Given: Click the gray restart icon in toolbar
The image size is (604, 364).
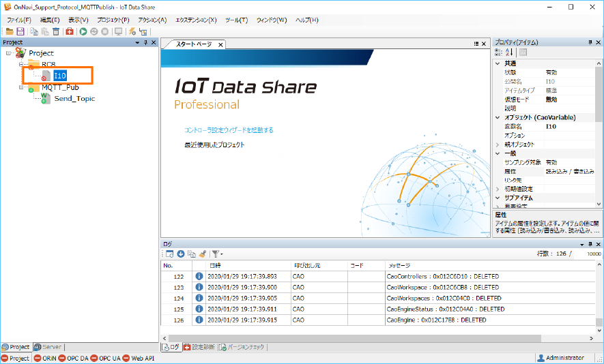Looking at the screenshot, I should click(94, 31).
